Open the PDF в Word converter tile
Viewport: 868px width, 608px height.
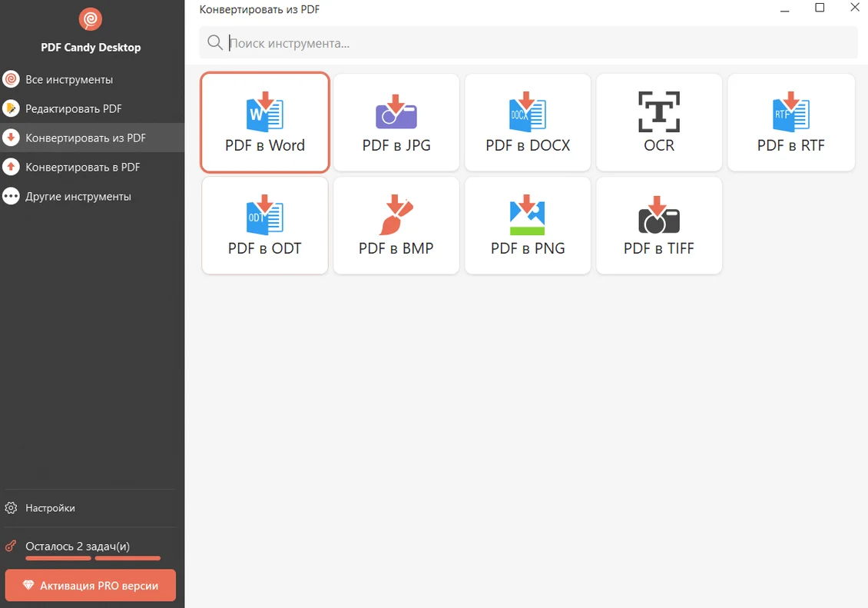point(264,122)
